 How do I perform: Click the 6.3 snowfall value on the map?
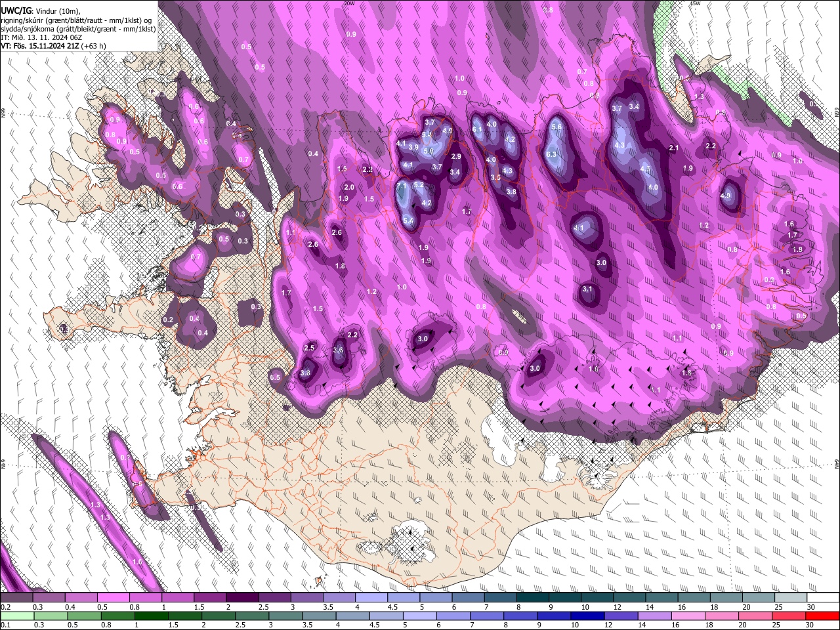[551, 154]
